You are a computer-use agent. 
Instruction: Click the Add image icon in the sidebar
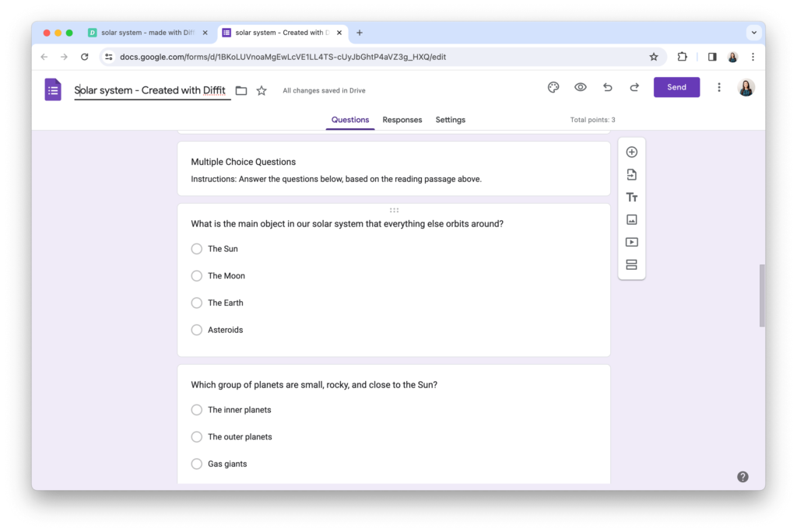pyautogui.click(x=631, y=219)
